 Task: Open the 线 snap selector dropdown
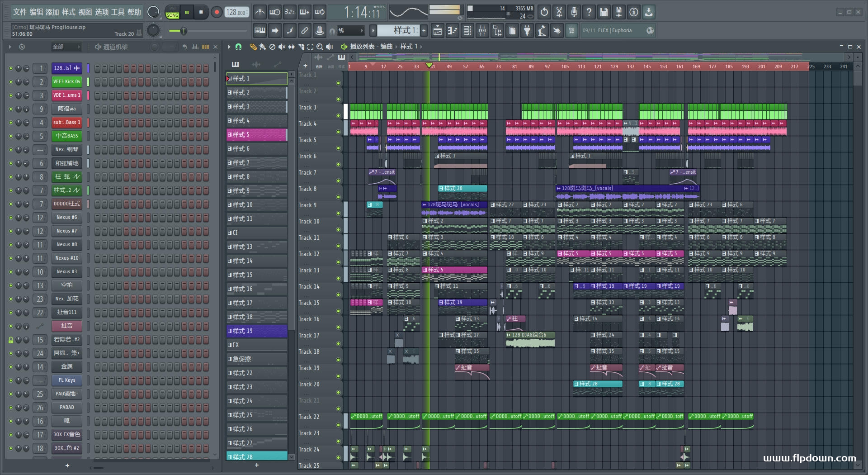tap(351, 31)
